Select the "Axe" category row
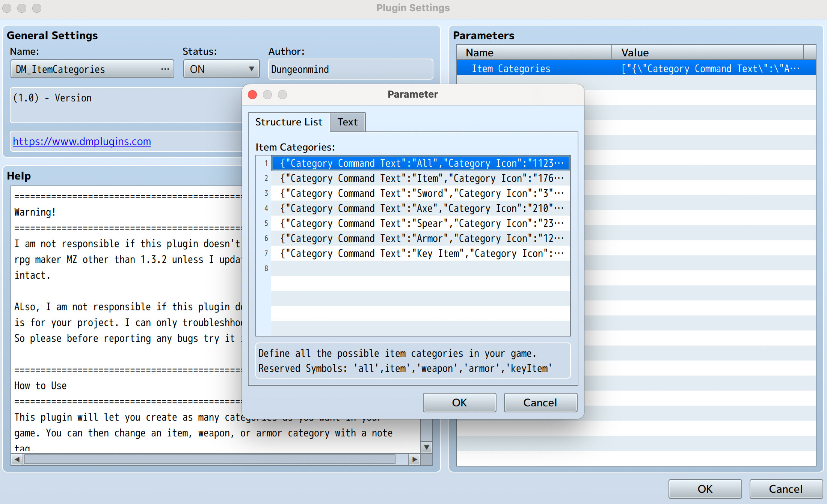 tap(421, 208)
